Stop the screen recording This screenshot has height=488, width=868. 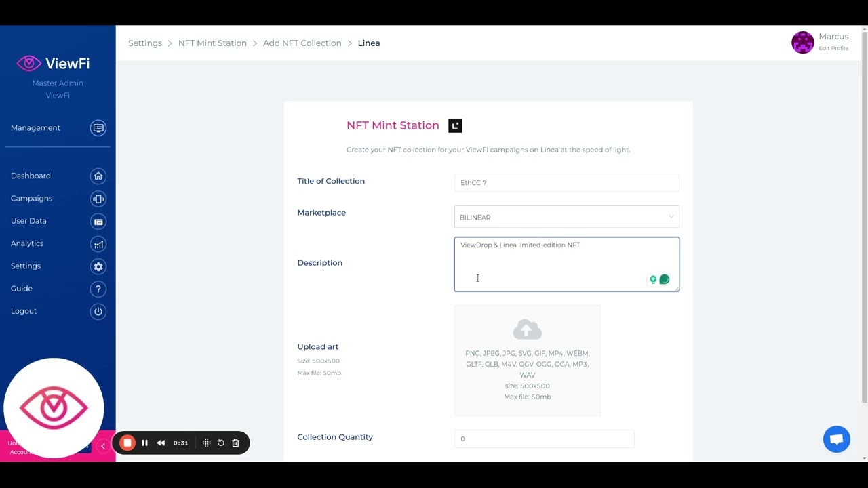[x=127, y=443]
